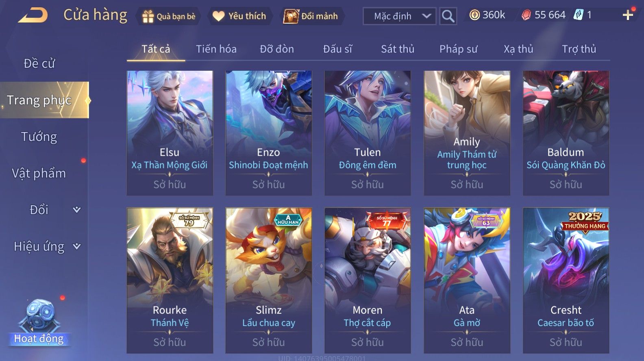The image size is (644, 361).
Task: Open the Mặc định sort dropdown
Action: pyautogui.click(x=399, y=16)
